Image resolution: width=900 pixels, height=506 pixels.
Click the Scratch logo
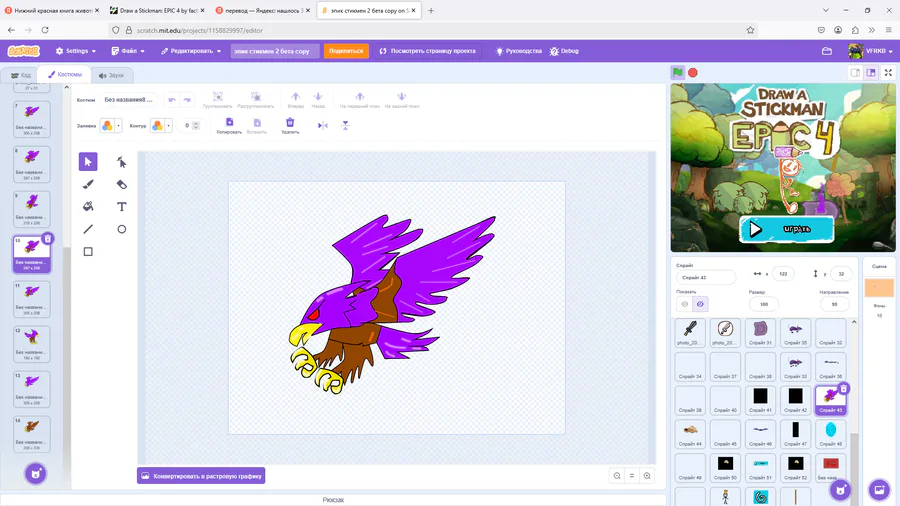point(24,51)
